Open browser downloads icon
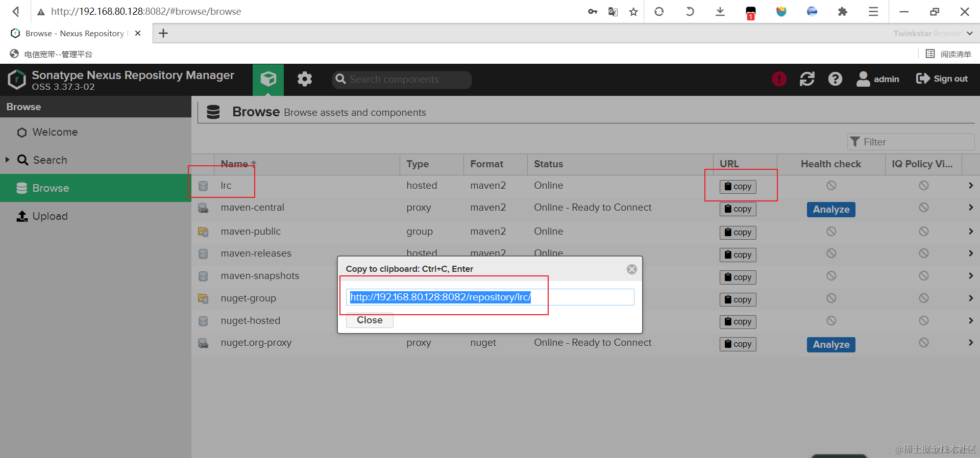The height and width of the screenshot is (458, 980). pos(720,12)
